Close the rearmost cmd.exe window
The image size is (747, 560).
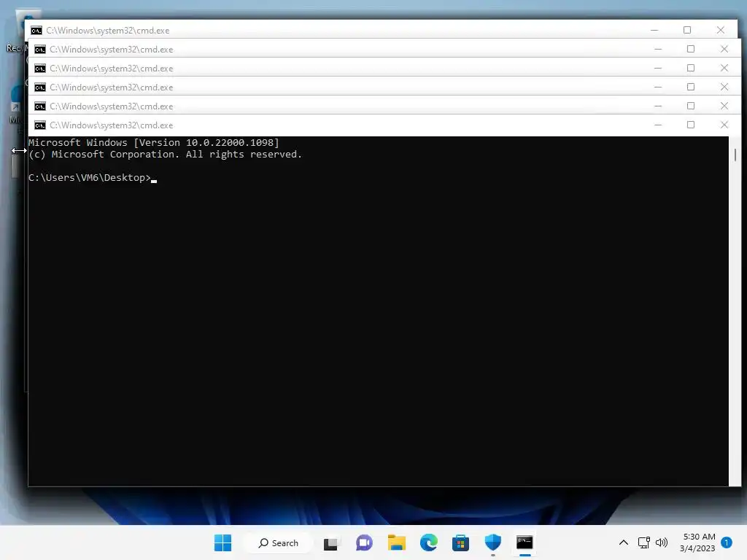pos(720,30)
